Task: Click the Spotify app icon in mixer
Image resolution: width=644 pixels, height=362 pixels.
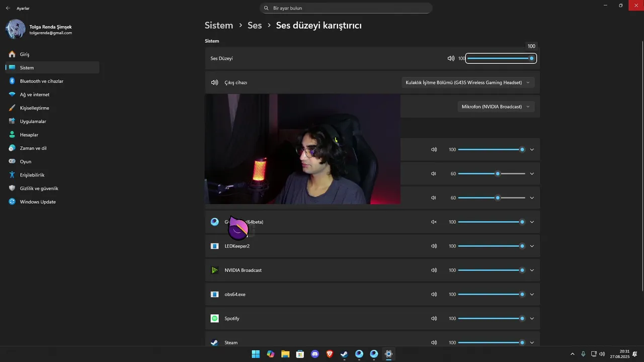Action: pyautogui.click(x=215, y=318)
